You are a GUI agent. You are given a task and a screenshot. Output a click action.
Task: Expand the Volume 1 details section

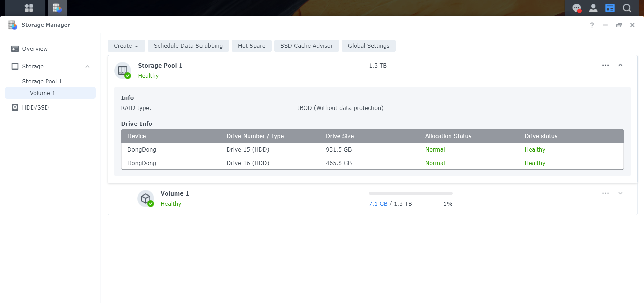(x=621, y=193)
